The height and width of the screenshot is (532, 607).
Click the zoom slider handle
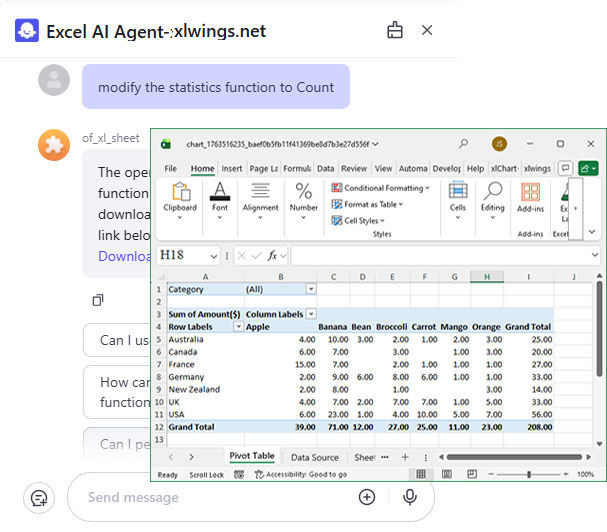coord(528,474)
